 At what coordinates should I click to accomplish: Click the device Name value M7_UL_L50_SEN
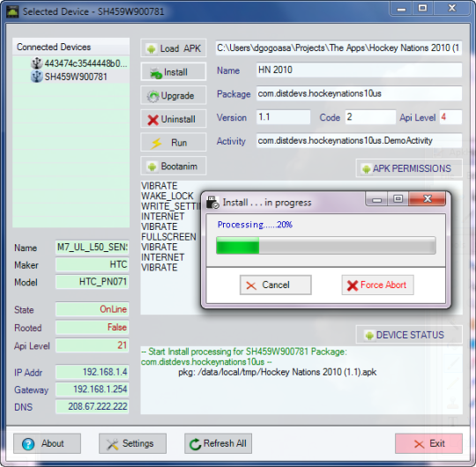(x=93, y=248)
